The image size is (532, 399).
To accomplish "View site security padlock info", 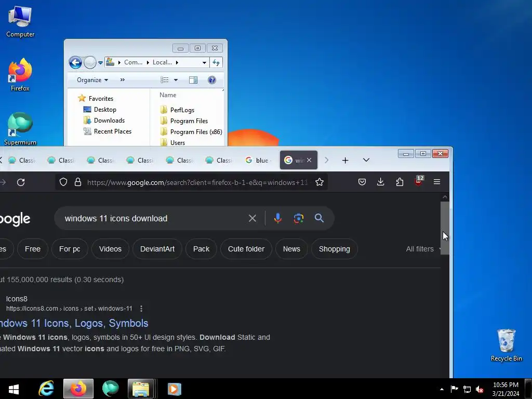I will point(78,182).
